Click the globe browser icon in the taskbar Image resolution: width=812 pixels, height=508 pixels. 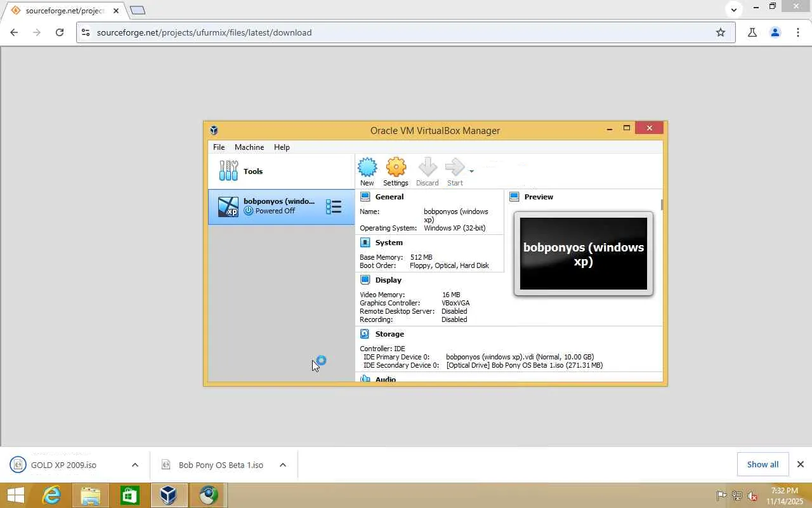click(x=208, y=495)
